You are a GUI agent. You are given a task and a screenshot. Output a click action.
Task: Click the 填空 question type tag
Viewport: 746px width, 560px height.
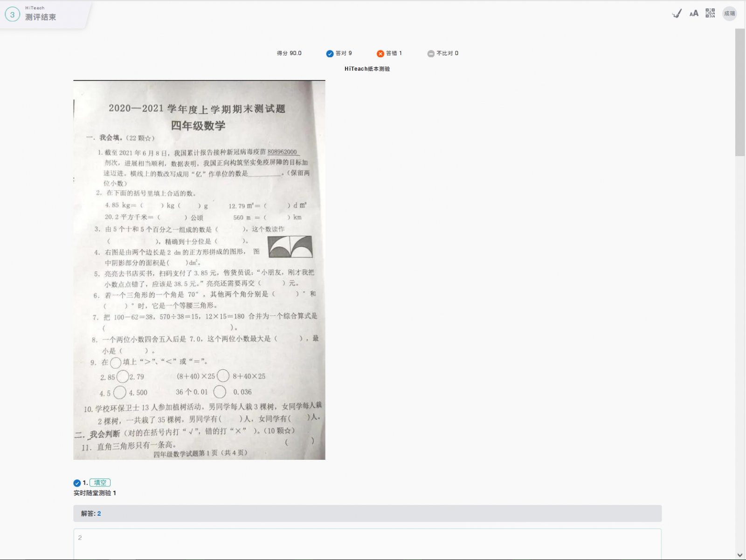point(100,483)
